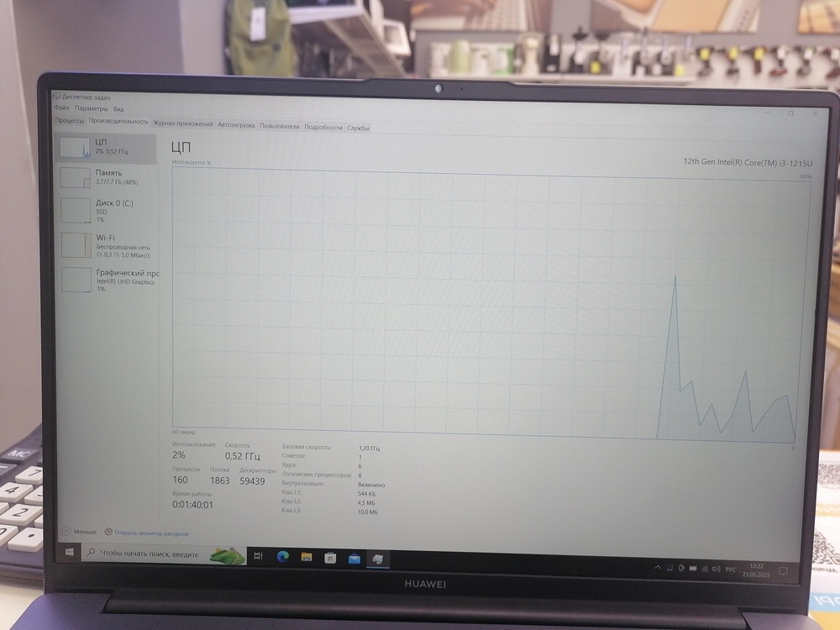Click the Task Manager title bar icon
Viewport: 840px width, 630px height.
point(57,97)
